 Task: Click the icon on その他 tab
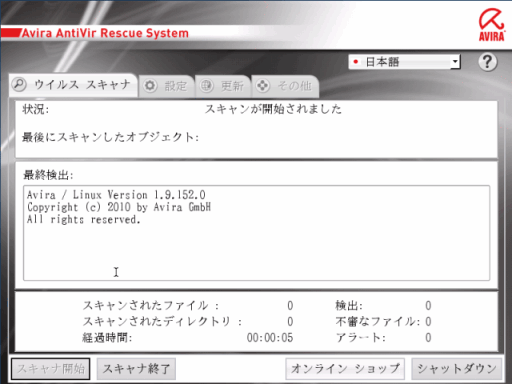point(263,86)
